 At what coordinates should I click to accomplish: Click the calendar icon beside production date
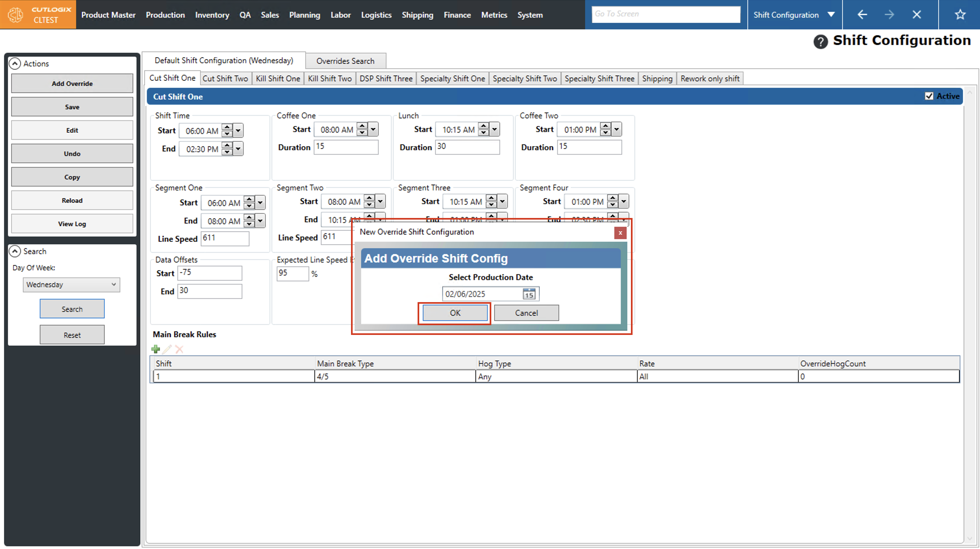point(529,294)
